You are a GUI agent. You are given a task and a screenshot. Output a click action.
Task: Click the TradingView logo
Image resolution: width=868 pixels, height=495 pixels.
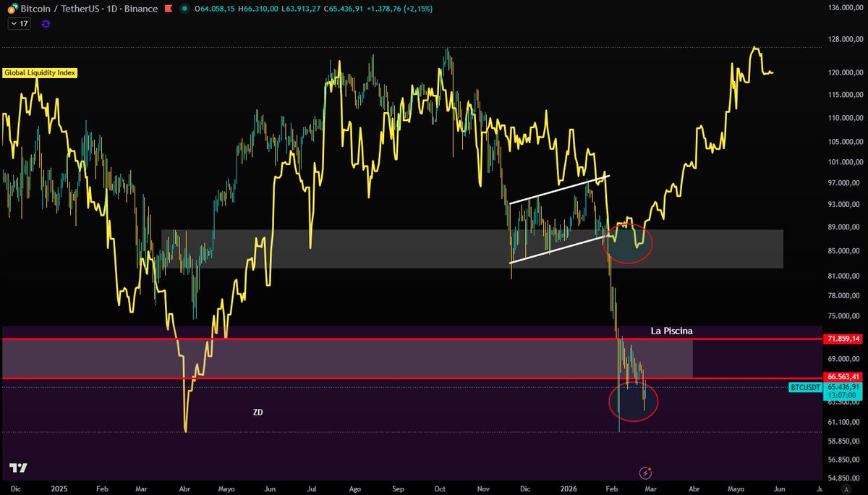tap(19, 467)
